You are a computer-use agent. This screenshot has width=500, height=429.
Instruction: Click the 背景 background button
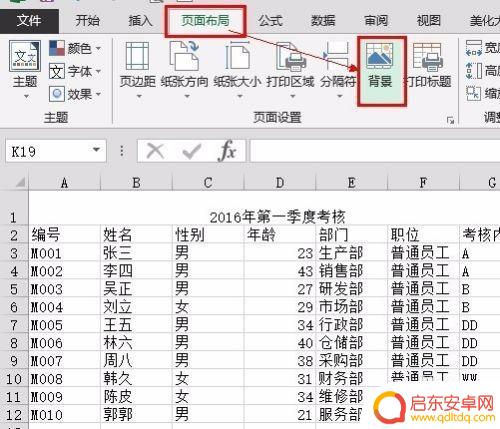pos(381,71)
